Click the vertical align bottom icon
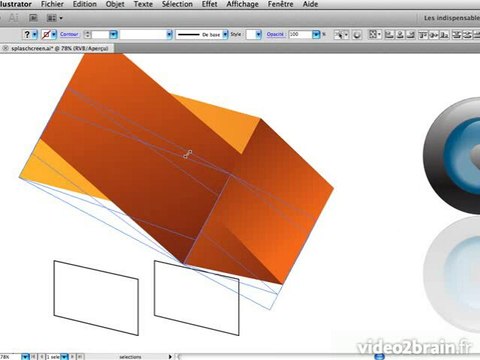 point(444,34)
